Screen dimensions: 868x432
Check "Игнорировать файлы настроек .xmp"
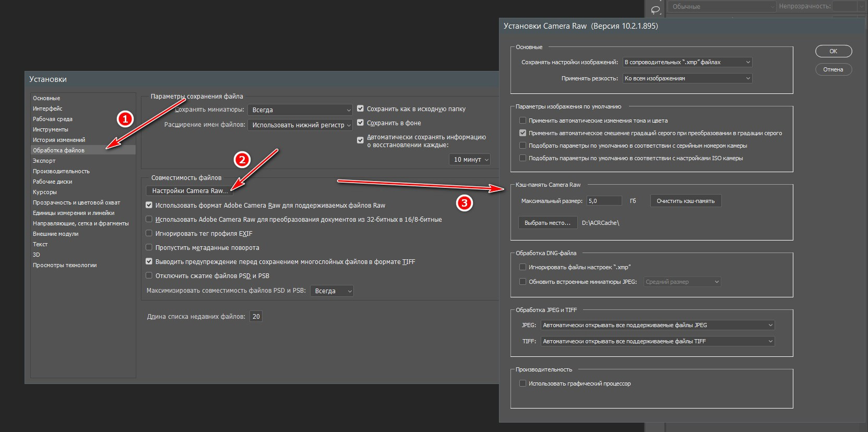point(522,267)
